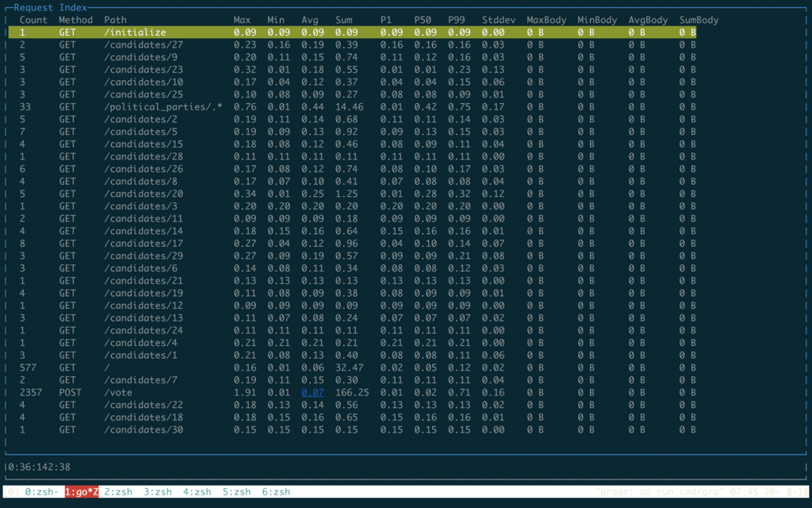The height and width of the screenshot is (508, 812).
Task: Click the /candidates/22 path
Action: tap(144, 406)
